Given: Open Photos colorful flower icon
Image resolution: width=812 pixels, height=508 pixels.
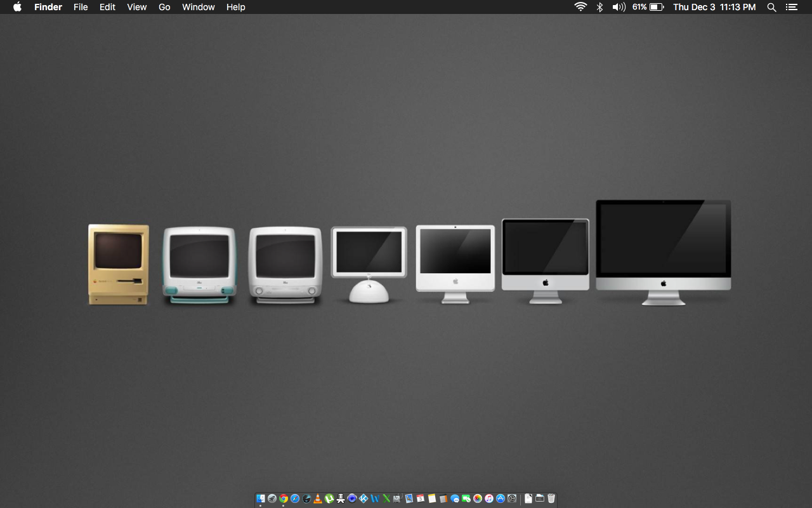Looking at the screenshot, I should point(478,498).
